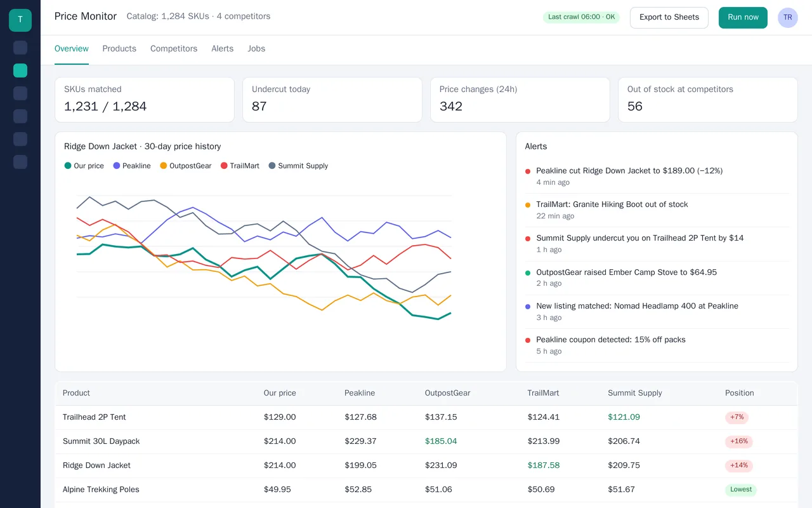Click the $137.15 OutpostGear price cell
This screenshot has width=812, height=508.
click(x=441, y=417)
